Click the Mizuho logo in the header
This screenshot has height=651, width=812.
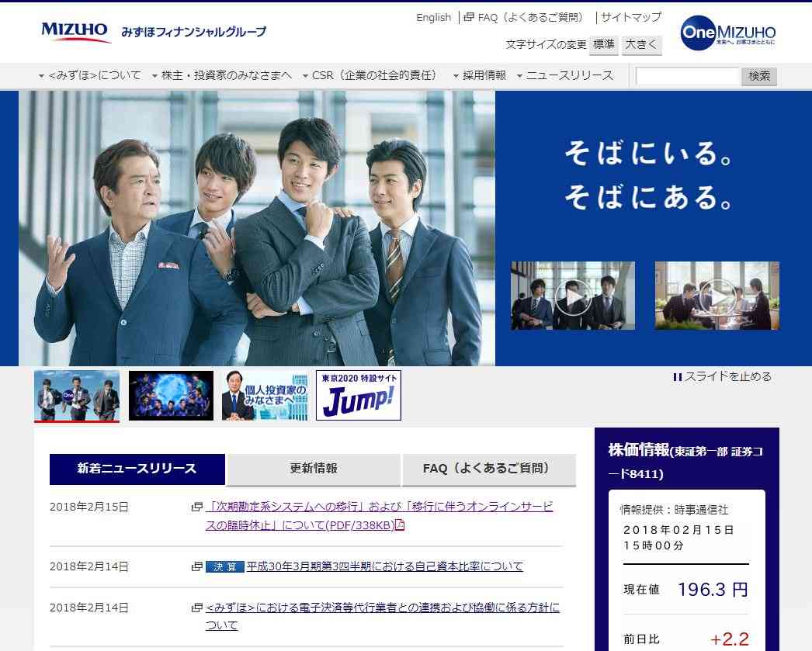[75, 31]
